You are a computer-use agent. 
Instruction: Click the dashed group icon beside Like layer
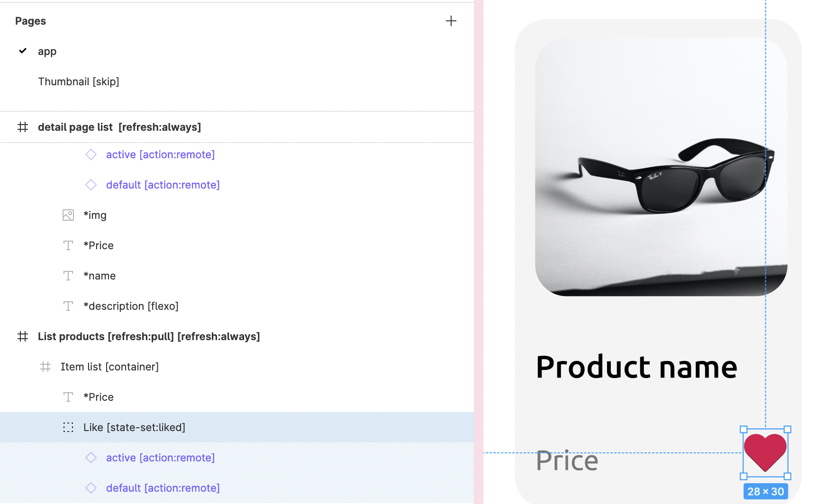68,427
